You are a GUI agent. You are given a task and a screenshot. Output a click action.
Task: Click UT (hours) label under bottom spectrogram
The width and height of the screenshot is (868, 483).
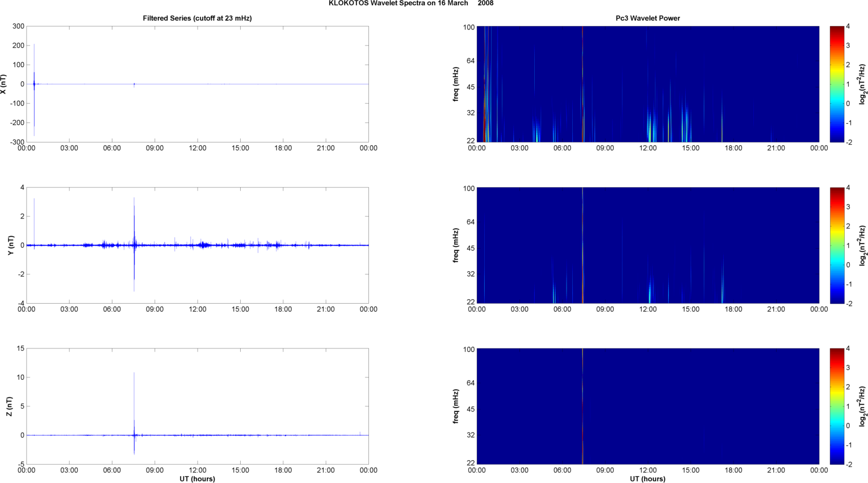tap(648, 478)
